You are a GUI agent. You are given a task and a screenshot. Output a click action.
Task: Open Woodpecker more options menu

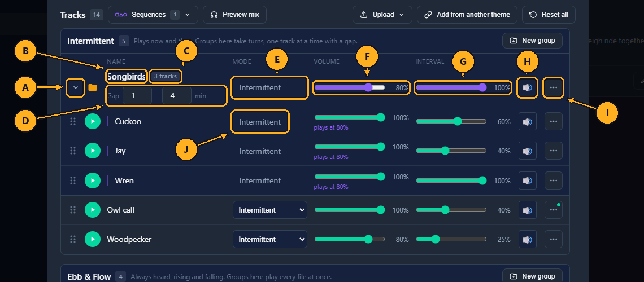[x=553, y=239]
